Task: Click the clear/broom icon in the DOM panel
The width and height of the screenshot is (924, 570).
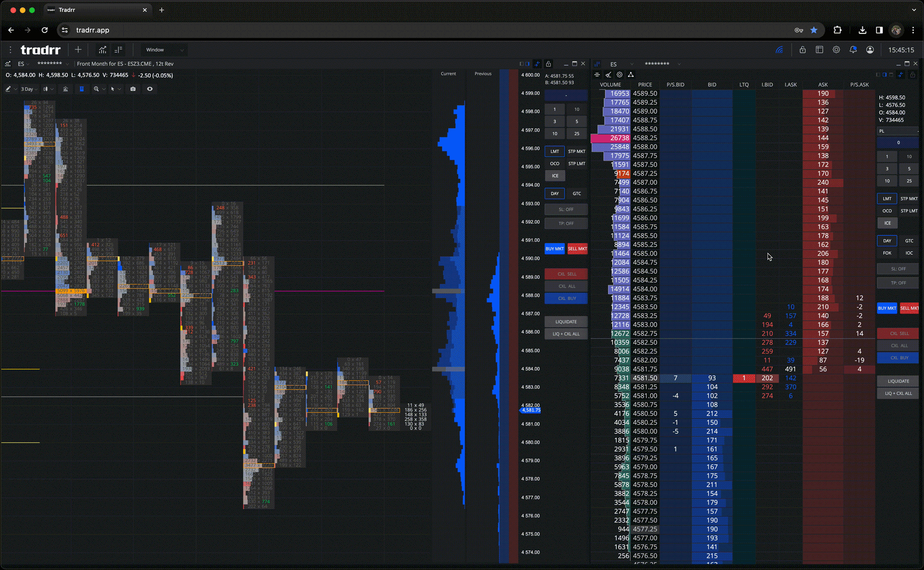Action: pyautogui.click(x=608, y=75)
